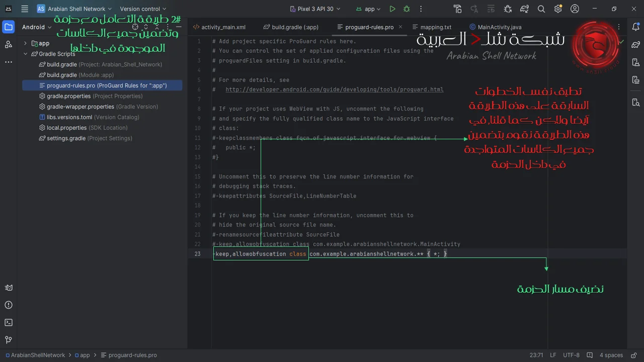
Task: Switch to the activity_main.xml tab
Action: pos(219,27)
